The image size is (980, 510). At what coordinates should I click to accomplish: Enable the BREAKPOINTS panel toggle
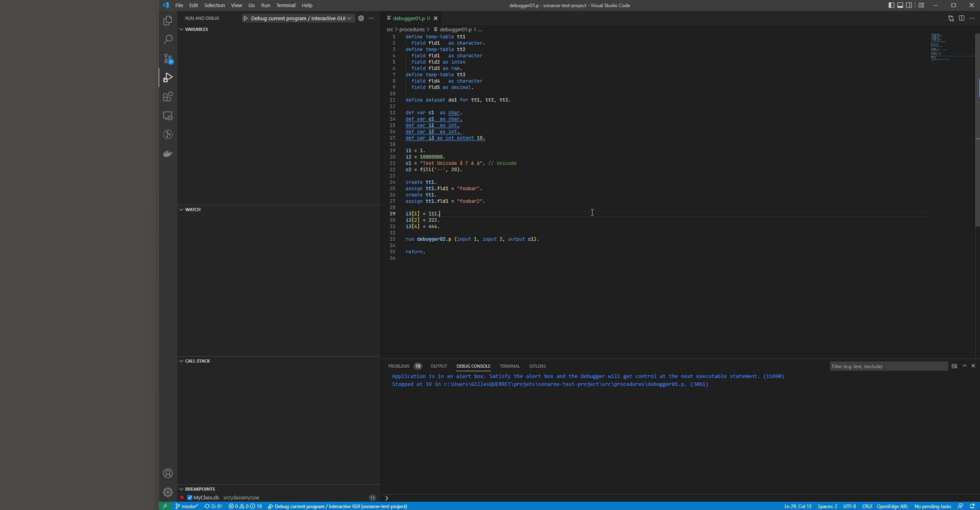coord(181,489)
